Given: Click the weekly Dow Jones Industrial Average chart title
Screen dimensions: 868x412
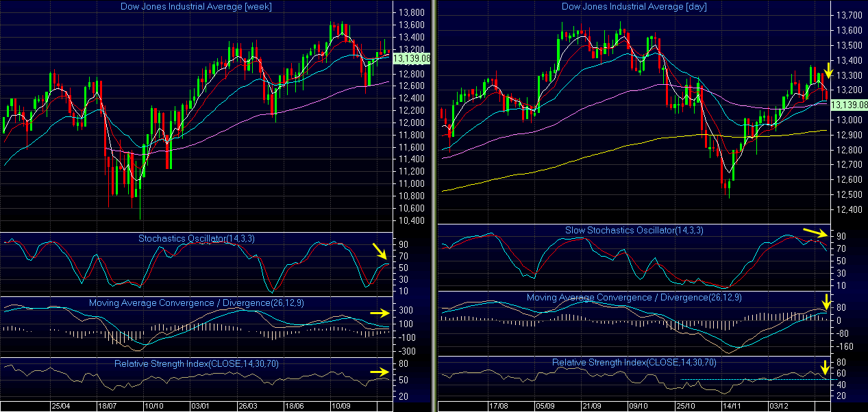Looking at the screenshot, I should 196,6.
